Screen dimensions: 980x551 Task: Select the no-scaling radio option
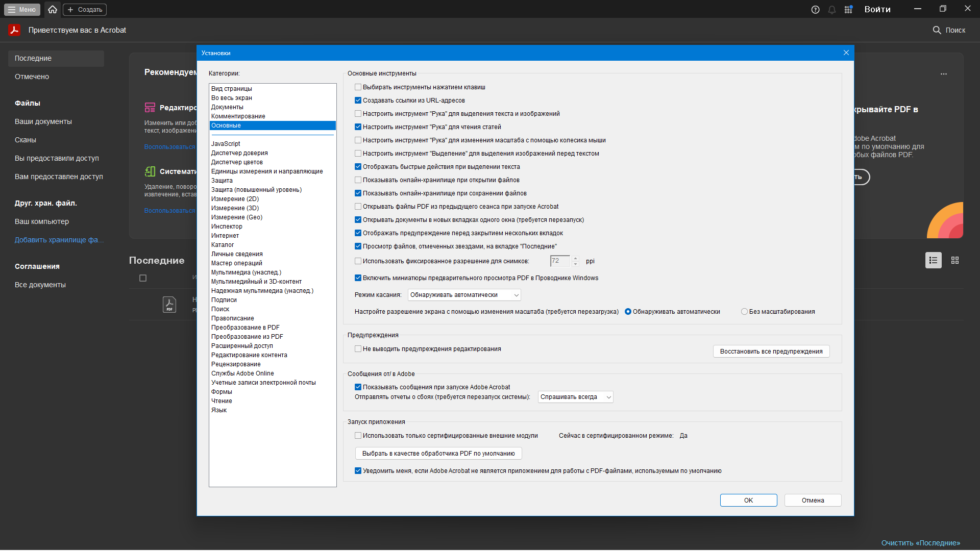[x=744, y=312]
